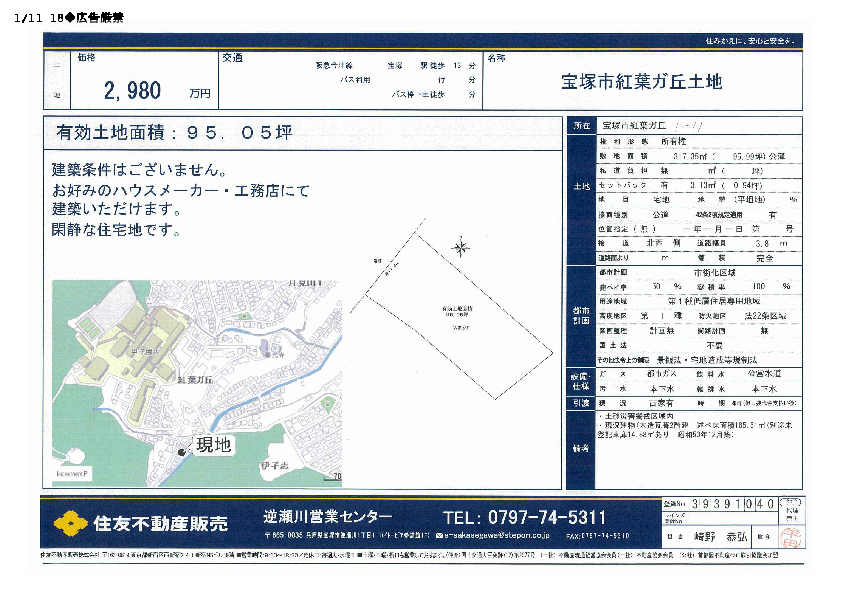
Task: Click the 引渡 section header
Action: pyautogui.click(x=581, y=403)
